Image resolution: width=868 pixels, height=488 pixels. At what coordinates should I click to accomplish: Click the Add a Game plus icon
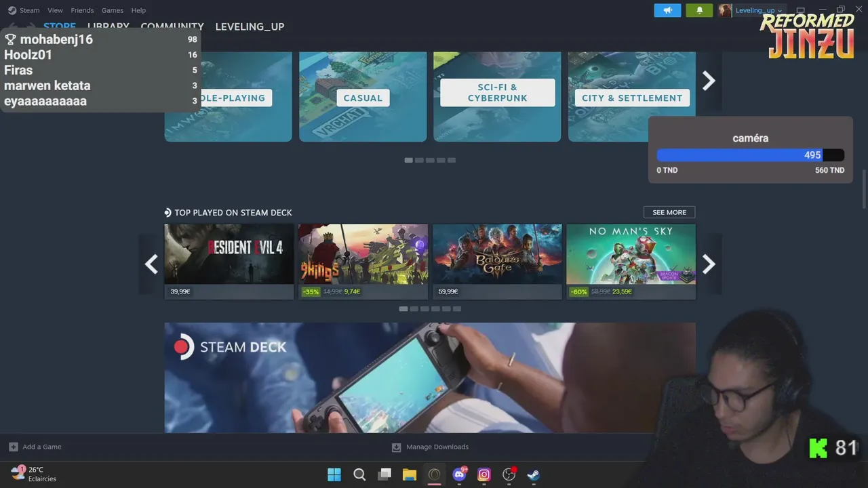(13, 447)
